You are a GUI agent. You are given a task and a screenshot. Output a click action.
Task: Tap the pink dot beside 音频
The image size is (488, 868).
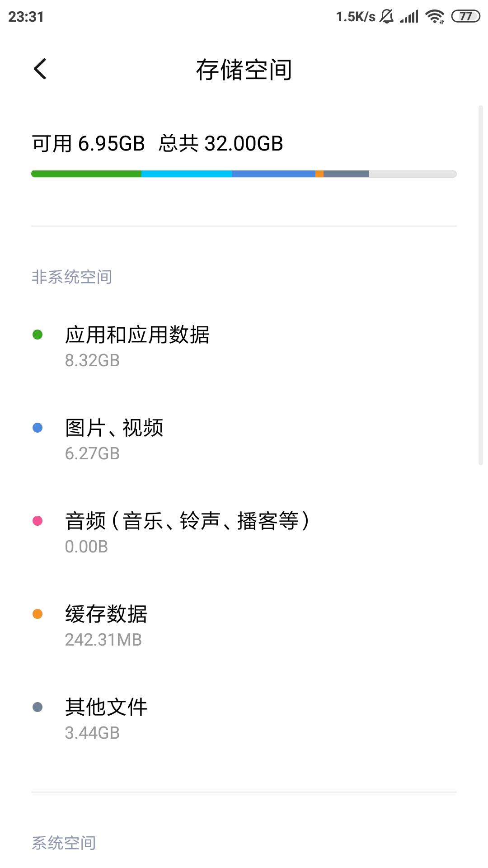click(x=38, y=521)
